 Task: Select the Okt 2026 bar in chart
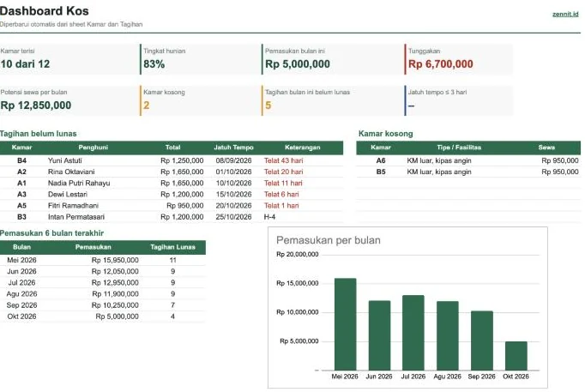coord(516,356)
